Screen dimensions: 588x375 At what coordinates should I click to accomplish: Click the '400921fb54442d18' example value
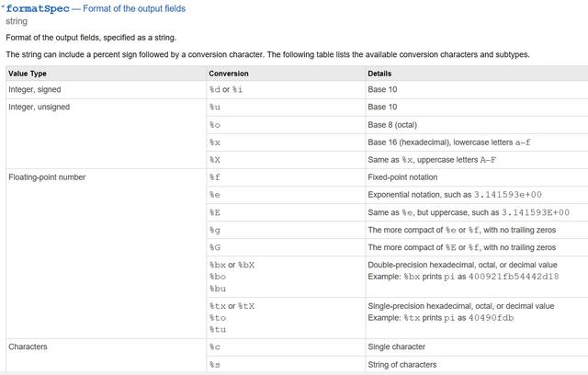pyautogui.click(x=514, y=276)
